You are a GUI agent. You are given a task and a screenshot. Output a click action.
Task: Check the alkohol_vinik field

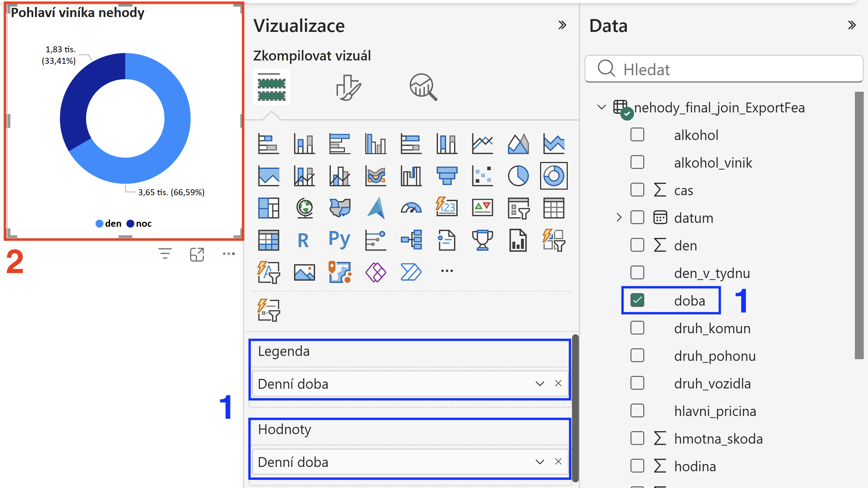tap(637, 162)
